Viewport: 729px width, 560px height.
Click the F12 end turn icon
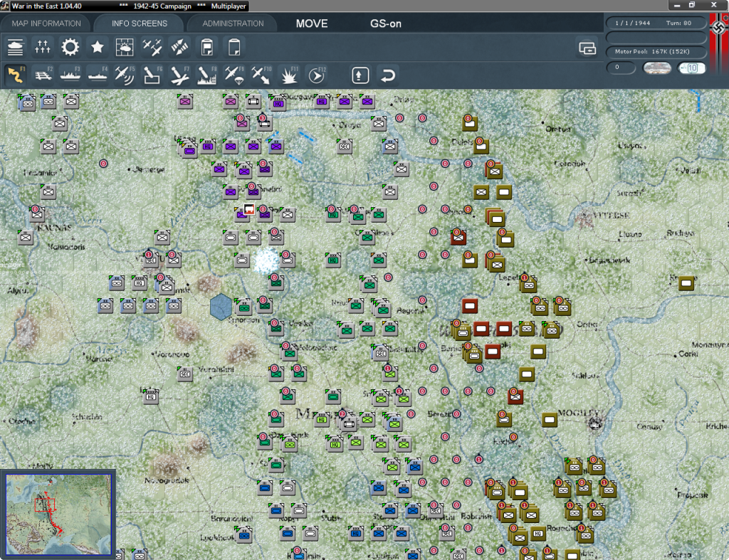pyautogui.click(x=317, y=75)
